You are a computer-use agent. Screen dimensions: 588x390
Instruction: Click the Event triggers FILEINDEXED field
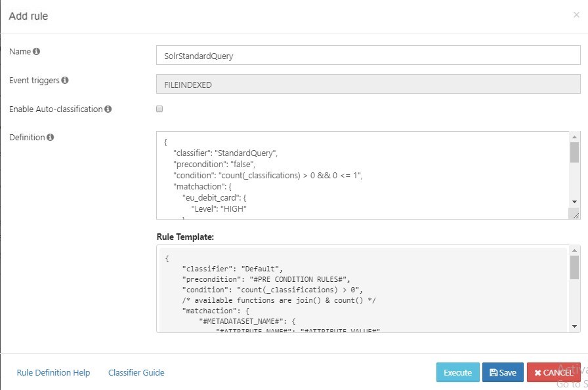pos(367,85)
